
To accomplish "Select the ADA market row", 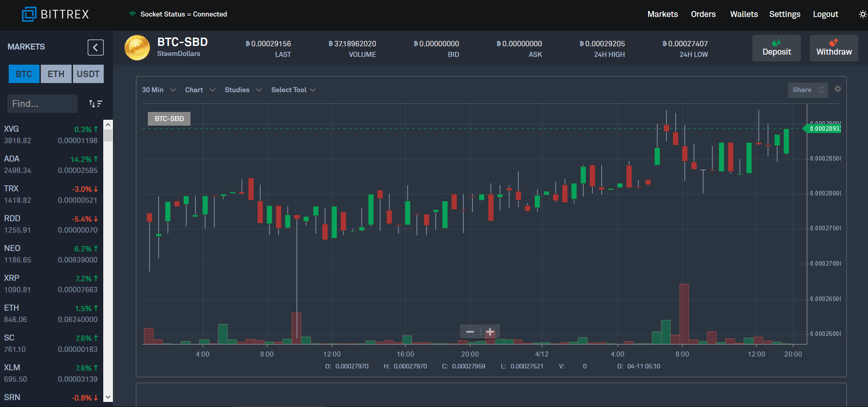I will tap(51, 165).
